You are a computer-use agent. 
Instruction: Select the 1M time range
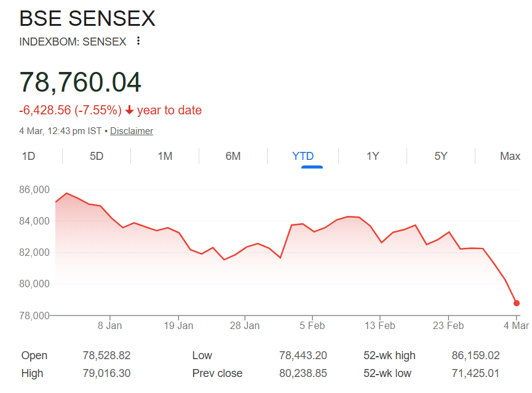(164, 156)
